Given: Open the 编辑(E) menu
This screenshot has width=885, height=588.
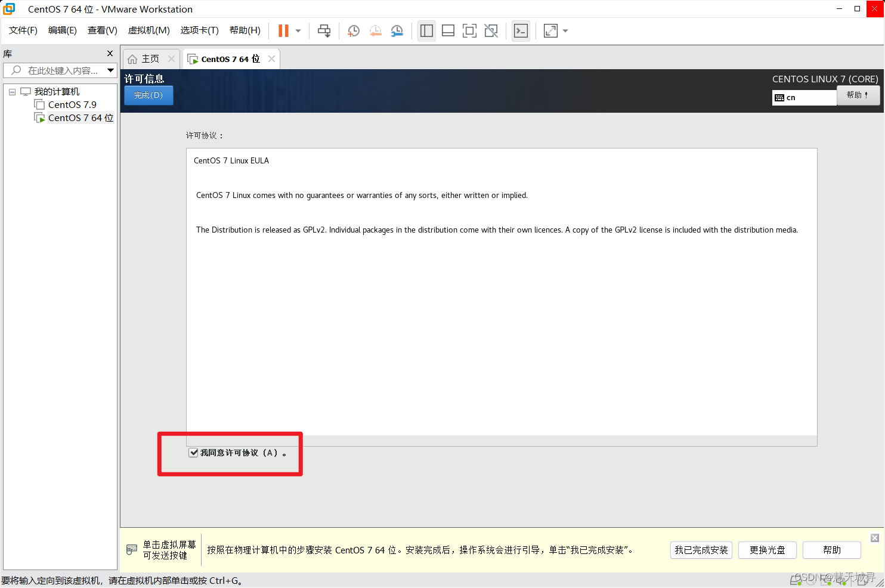Looking at the screenshot, I should tap(63, 30).
